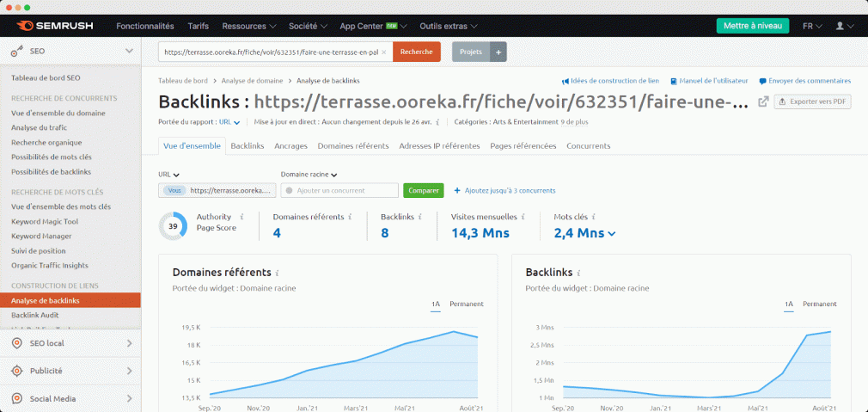
Task: Switch to the Concurrents tab
Action: pyautogui.click(x=589, y=146)
